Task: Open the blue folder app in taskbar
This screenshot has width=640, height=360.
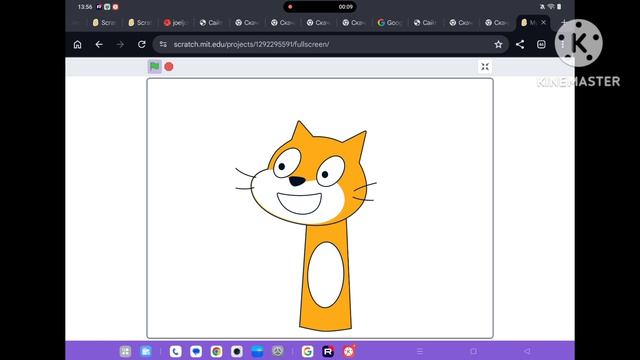Action: coord(257,351)
